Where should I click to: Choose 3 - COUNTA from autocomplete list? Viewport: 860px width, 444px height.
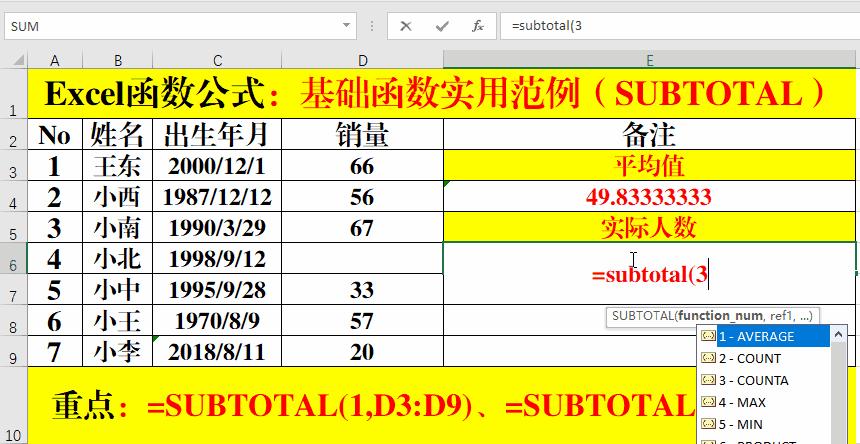coord(766,380)
